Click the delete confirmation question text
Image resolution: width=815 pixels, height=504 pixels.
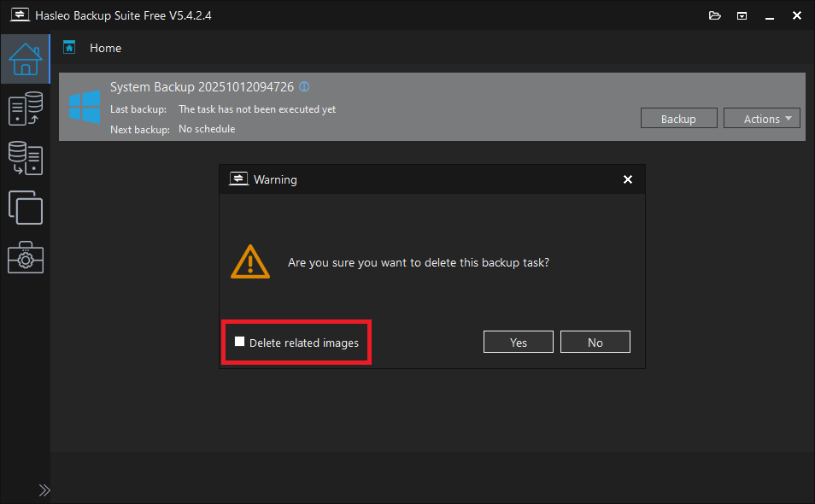(x=419, y=262)
